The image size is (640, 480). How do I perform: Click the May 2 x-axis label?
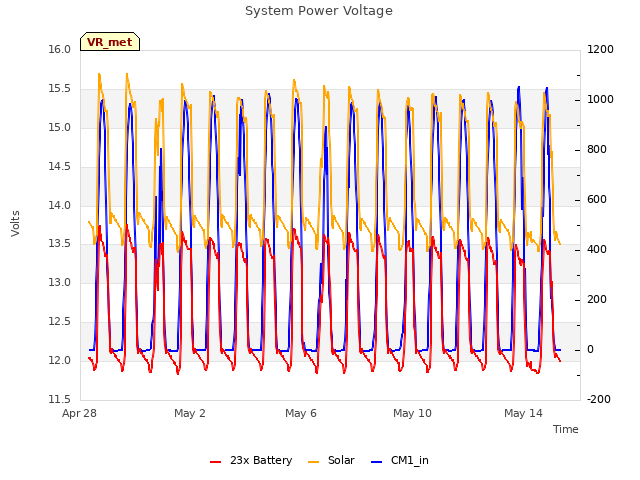click(190, 413)
